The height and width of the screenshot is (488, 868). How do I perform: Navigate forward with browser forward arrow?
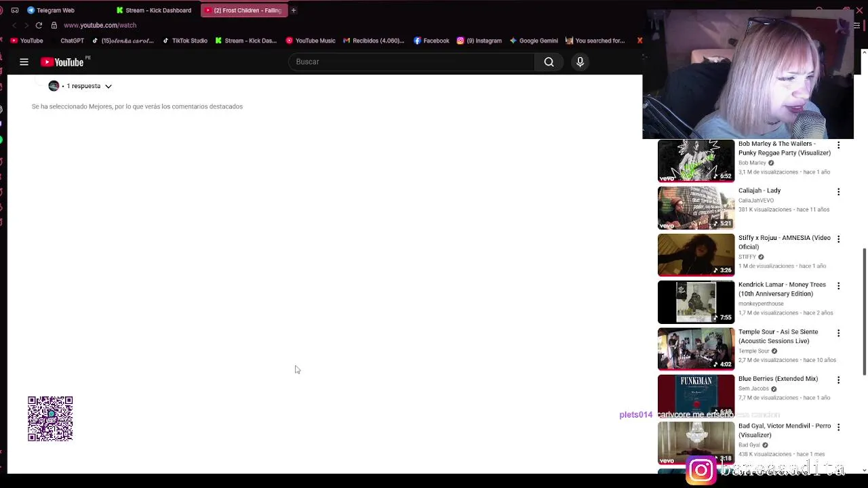pos(26,25)
